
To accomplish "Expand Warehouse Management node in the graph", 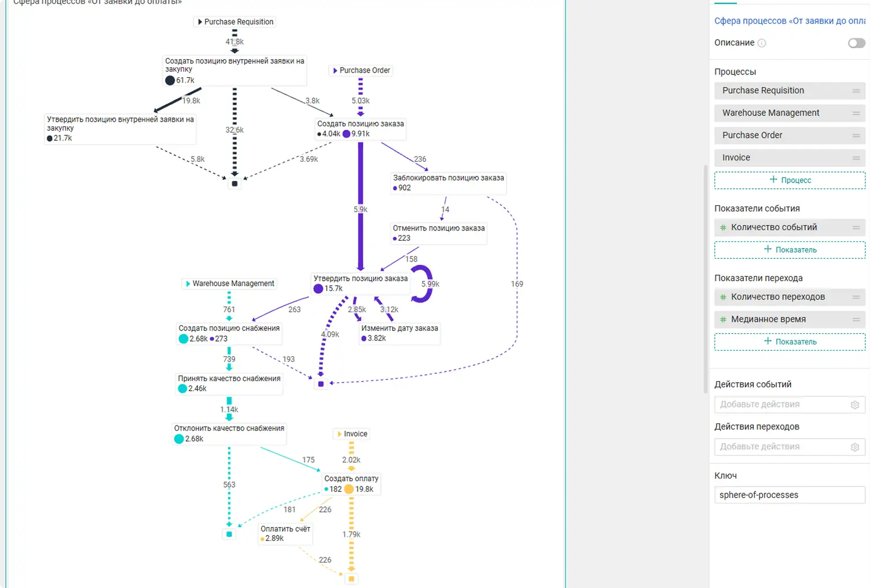I will [x=188, y=284].
